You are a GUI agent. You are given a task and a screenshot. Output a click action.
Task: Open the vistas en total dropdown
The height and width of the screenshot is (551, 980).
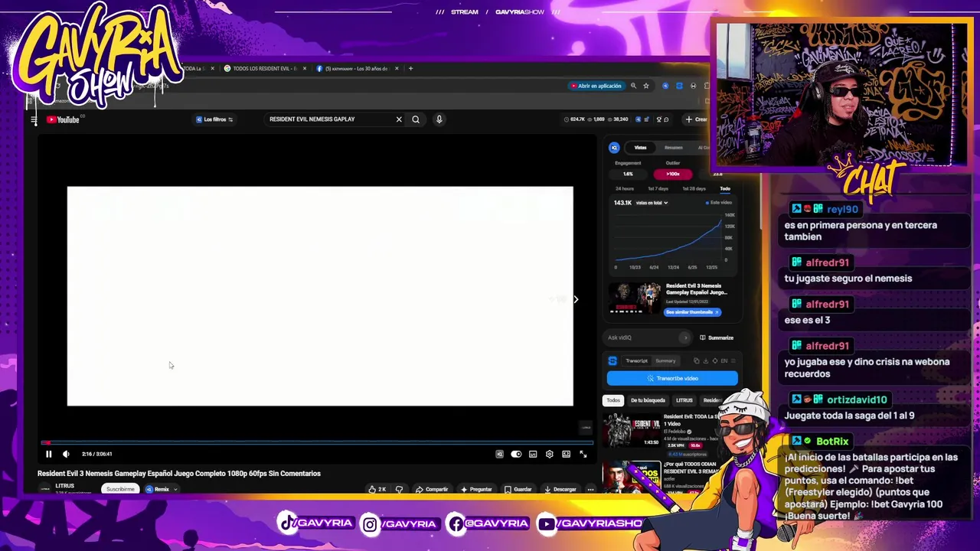pyautogui.click(x=652, y=203)
